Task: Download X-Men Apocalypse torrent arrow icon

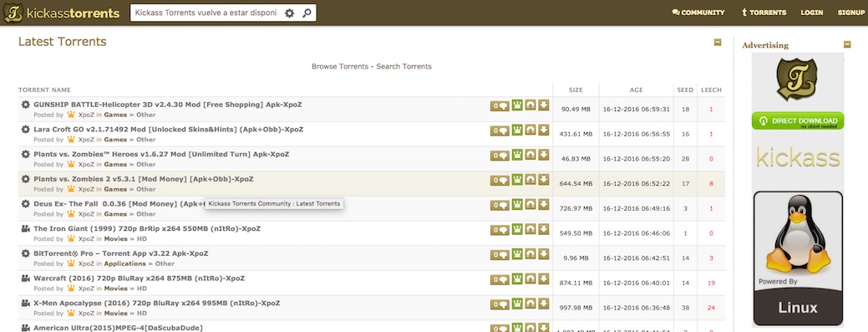Action: pos(544,304)
